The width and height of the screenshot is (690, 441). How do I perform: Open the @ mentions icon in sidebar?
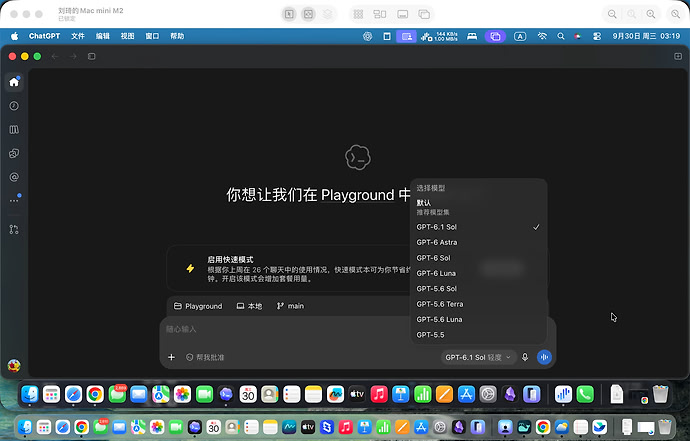coord(14,177)
